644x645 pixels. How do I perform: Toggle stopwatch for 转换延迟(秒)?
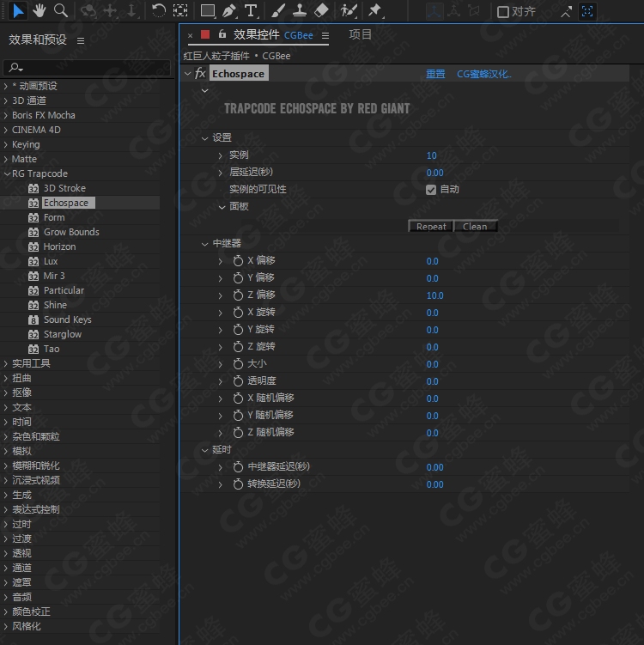click(x=238, y=484)
